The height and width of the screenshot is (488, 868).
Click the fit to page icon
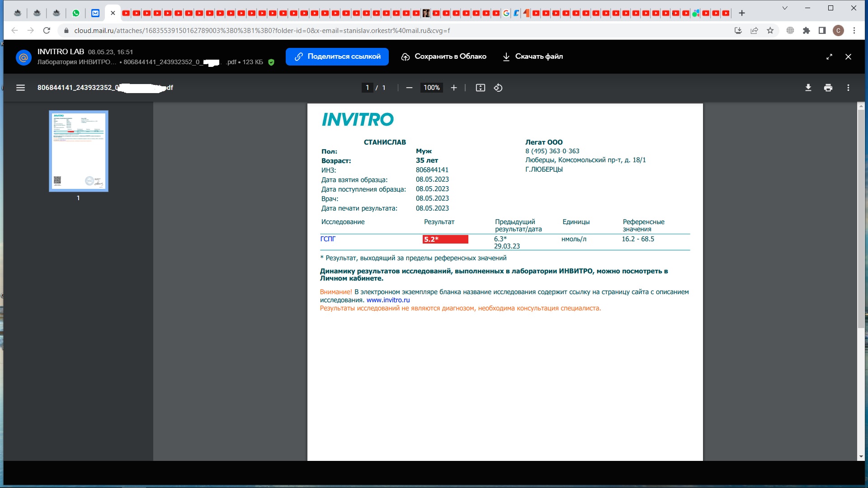coord(480,88)
